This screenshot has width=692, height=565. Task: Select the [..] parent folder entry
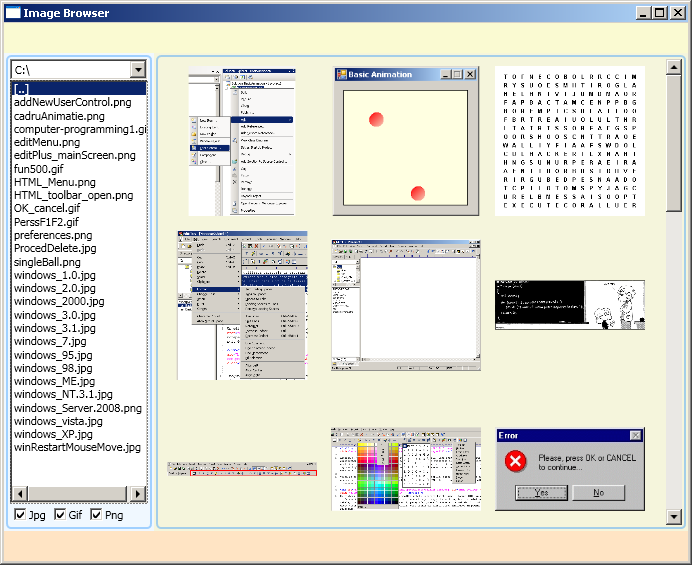tap(21, 89)
